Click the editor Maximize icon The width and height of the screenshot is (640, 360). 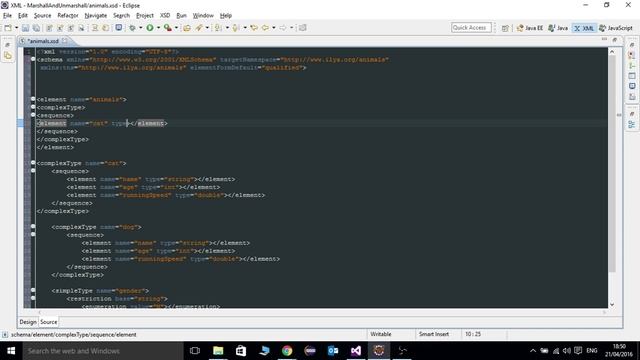615,40
